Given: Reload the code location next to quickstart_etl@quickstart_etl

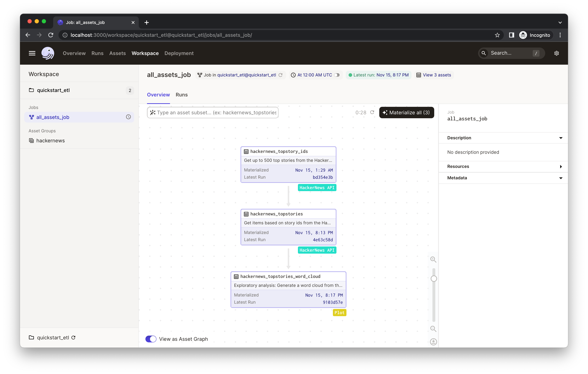Looking at the screenshot, I should pyautogui.click(x=281, y=75).
